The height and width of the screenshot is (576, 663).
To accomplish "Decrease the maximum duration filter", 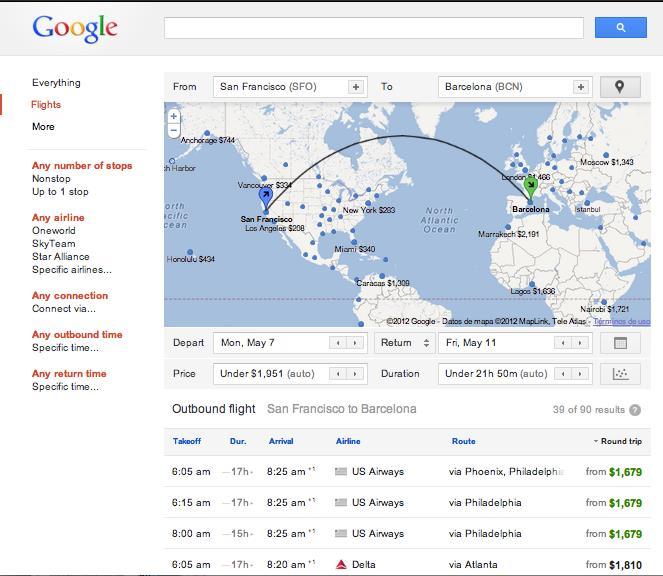I will click(x=563, y=374).
